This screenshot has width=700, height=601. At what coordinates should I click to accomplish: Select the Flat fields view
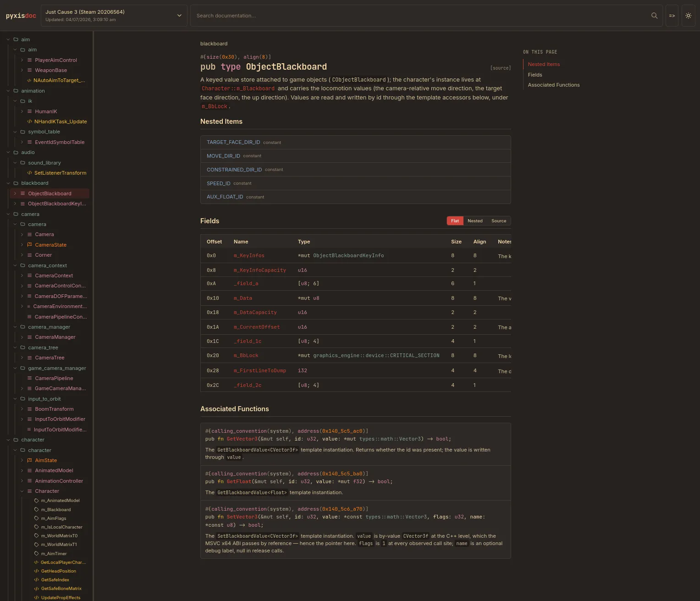[x=455, y=221]
